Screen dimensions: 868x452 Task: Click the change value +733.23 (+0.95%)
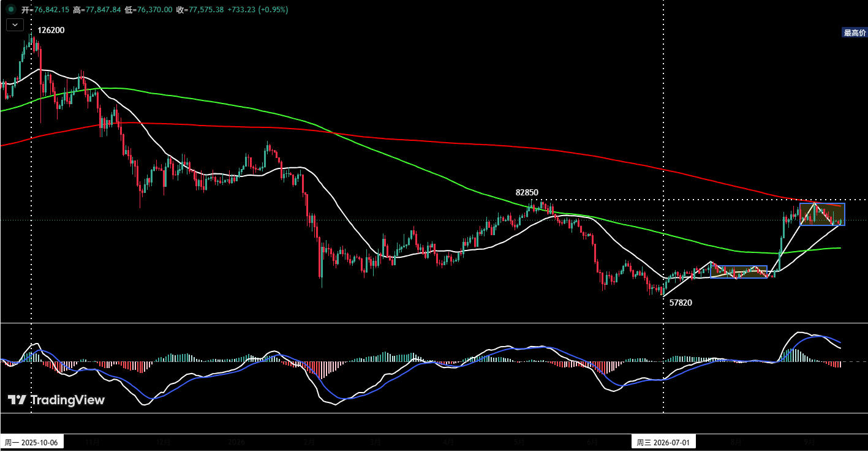click(x=258, y=10)
